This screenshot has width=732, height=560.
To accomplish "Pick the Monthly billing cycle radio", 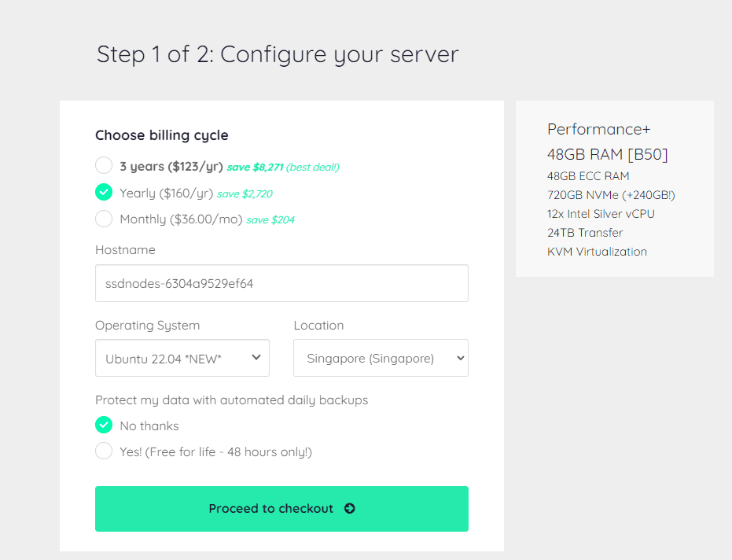I will tap(104, 219).
